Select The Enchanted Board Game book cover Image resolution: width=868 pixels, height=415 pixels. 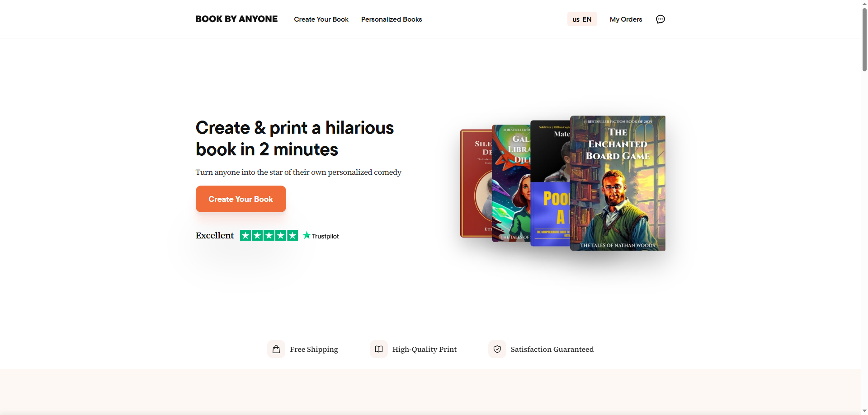click(x=618, y=183)
